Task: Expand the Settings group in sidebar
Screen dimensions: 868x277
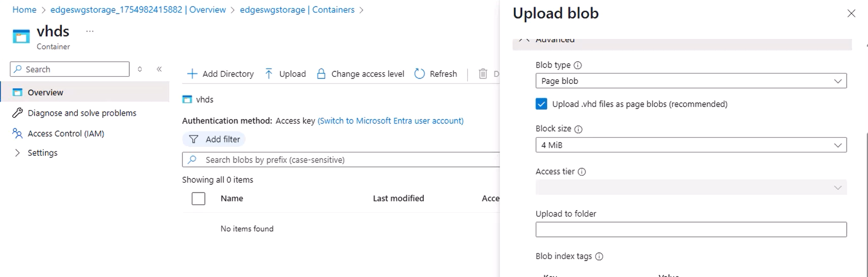Action: pyautogui.click(x=17, y=152)
